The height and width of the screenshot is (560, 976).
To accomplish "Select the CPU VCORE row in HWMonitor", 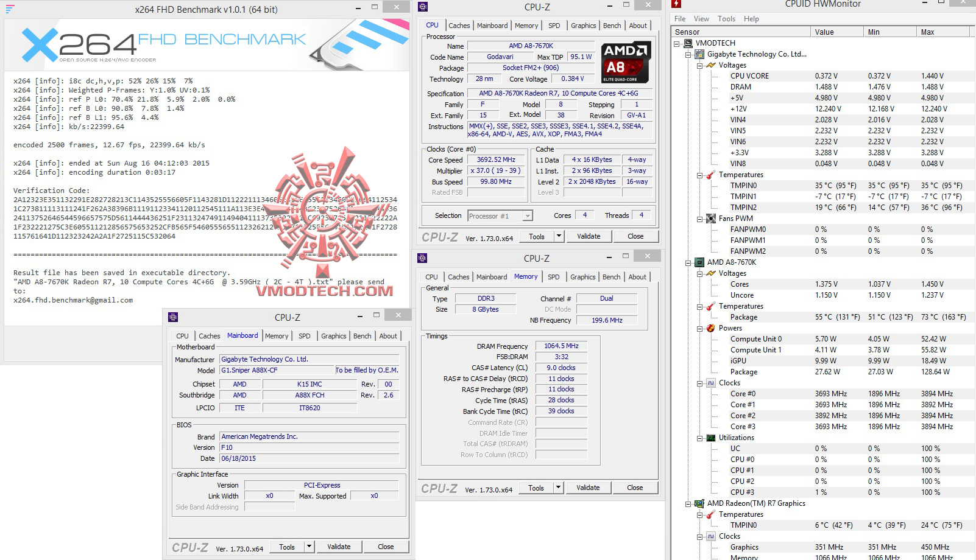I will pos(850,76).
